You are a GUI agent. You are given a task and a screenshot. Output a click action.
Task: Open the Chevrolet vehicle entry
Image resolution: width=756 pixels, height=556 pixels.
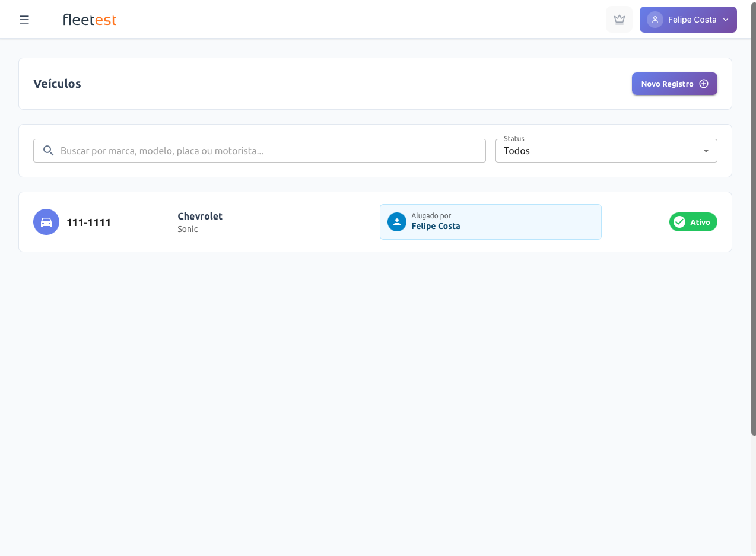[x=200, y=216]
